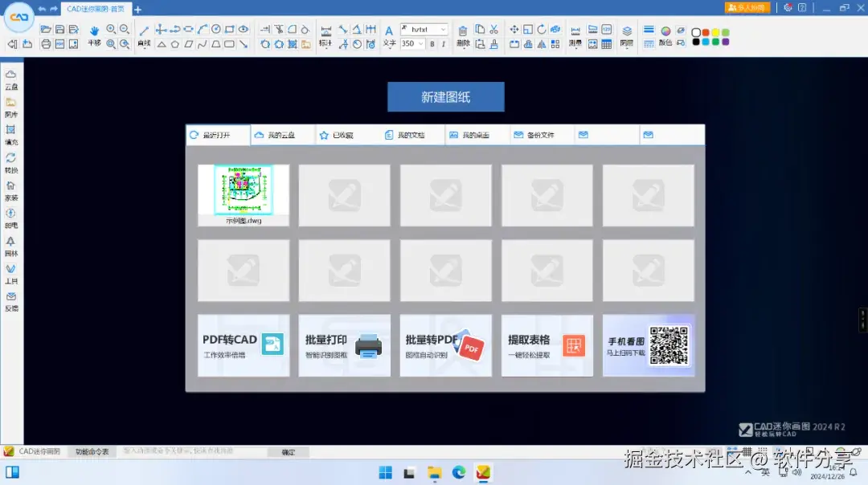The image size is (868, 485).
Task: Save the drawing with the disk icon
Action: pos(59,30)
